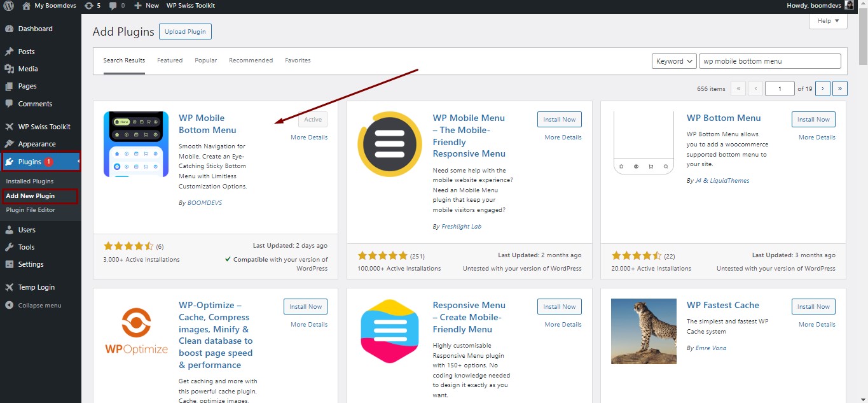The width and height of the screenshot is (868, 403).
Task: Open Installed Plugins submenu item
Action: 30,181
